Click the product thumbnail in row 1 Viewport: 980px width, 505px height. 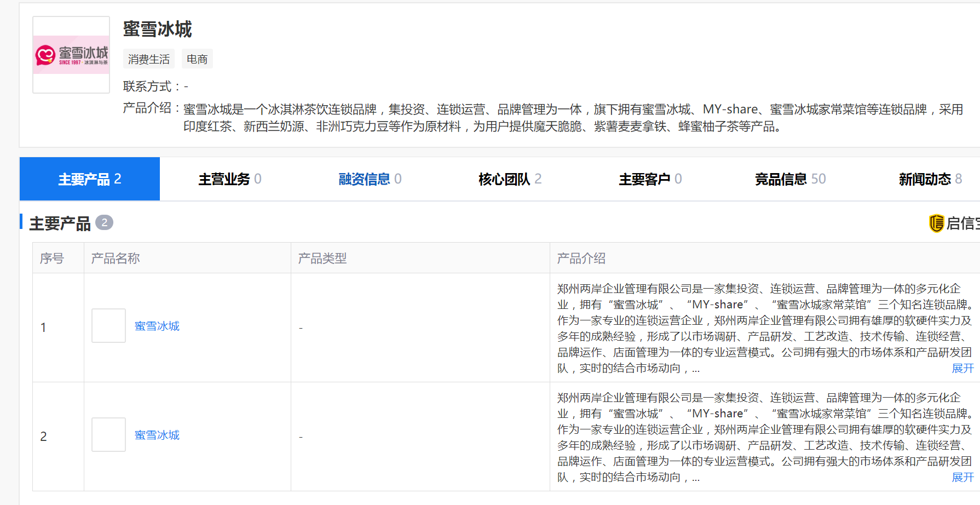tap(108, 326)
